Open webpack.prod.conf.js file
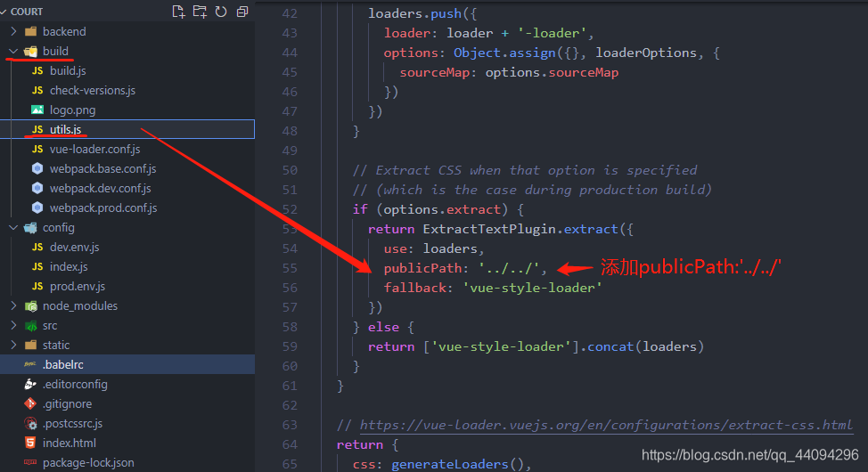Image resolution: width=868 pixels, height=472 pixels. (x=103, y=208)
